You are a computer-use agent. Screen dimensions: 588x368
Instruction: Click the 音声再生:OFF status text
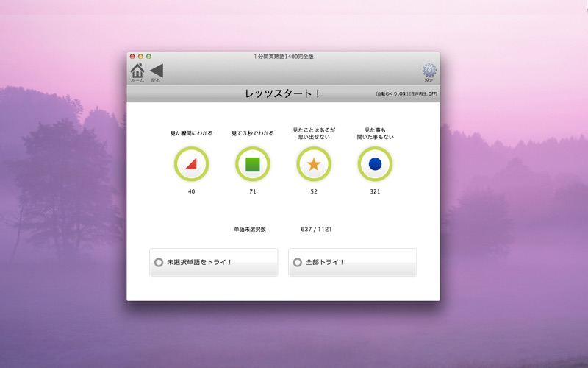click(423, 94)
